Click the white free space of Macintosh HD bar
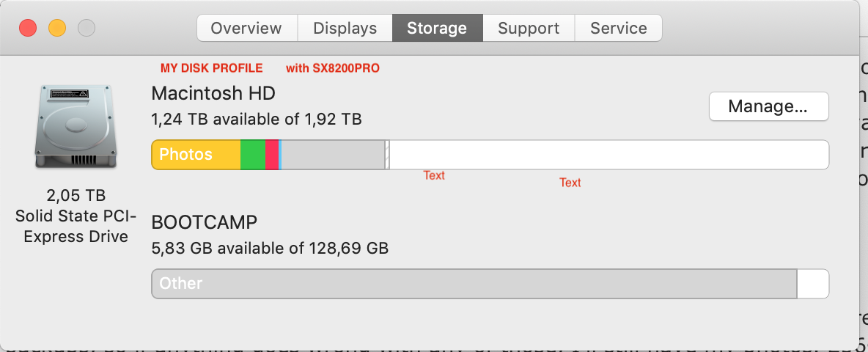 point(608,155)
